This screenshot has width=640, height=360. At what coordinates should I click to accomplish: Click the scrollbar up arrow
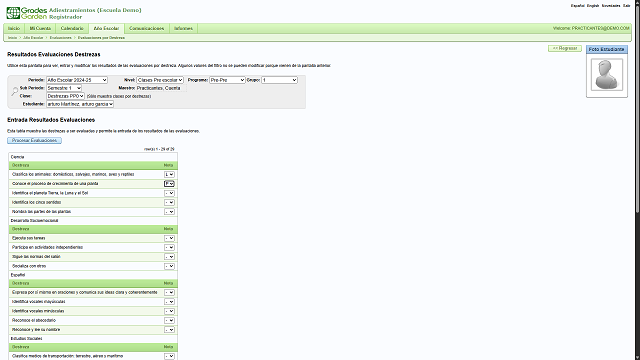click(637, 2)
